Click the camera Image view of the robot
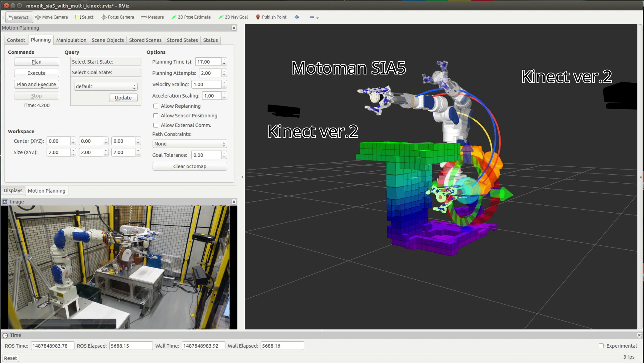Viewport: 644px width, 363px height. (119, 267)
